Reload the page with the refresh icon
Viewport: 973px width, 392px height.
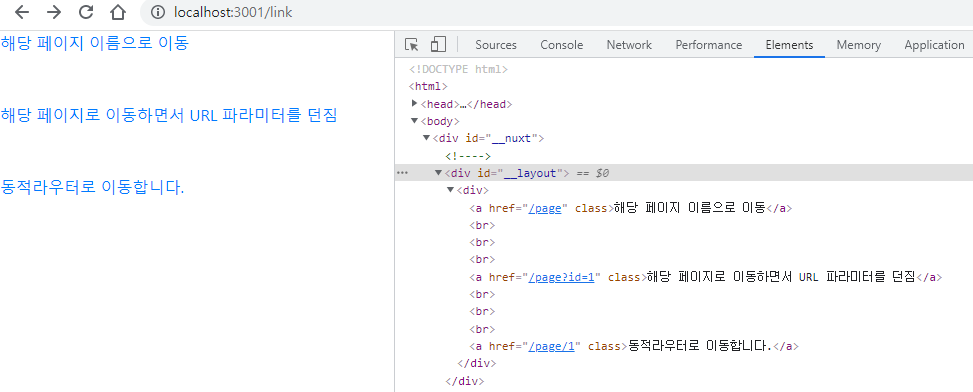(86, 12)
